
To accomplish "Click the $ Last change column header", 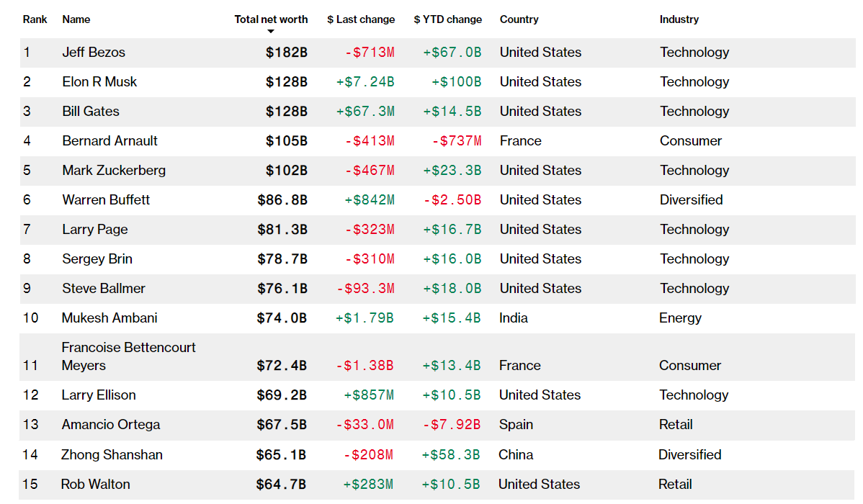I will [x=360, y=19].
